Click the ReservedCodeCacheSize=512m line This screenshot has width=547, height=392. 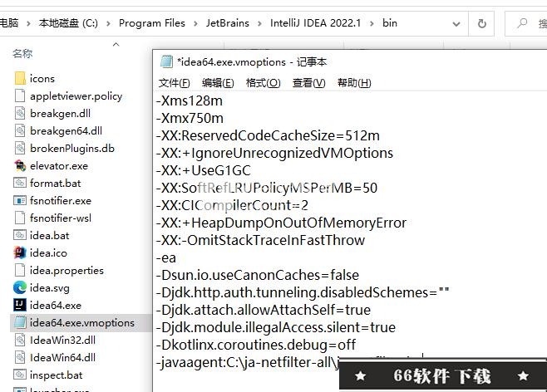(x=268, y=135)
